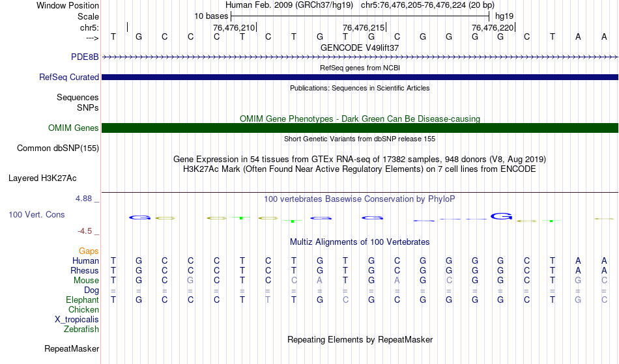The image size is (619, 364).
Task: Open the Common dbSNP(155) track label
Action: (58, 148)
